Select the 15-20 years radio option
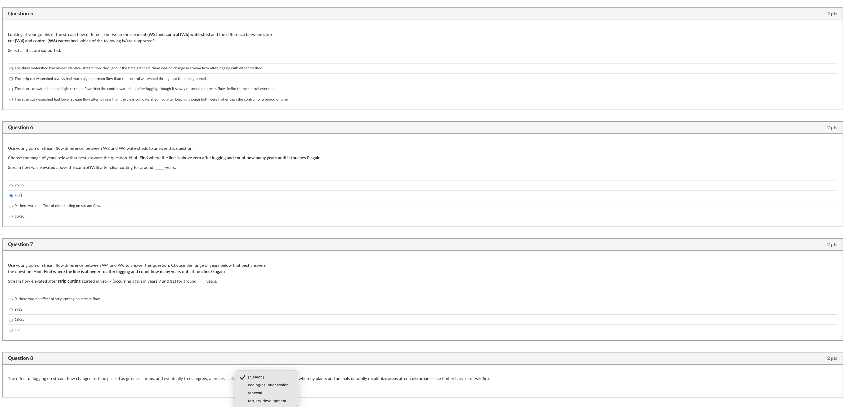 click(x=11, y=216)
